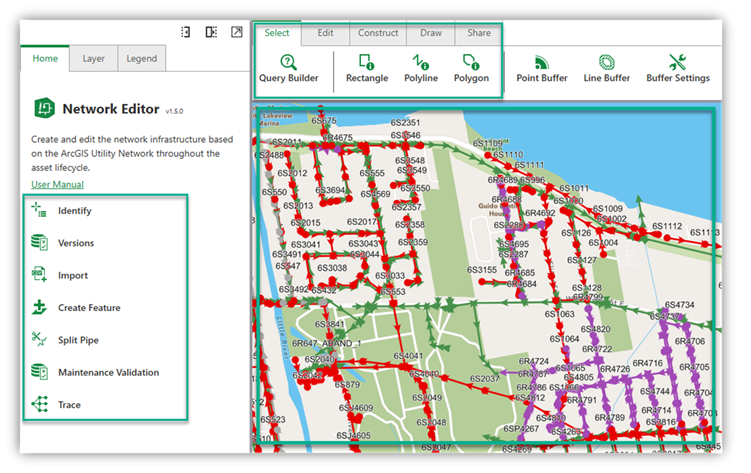Viewport: 751px width, 473px height.
Task: Open the Legend tab
Action: 141,58
